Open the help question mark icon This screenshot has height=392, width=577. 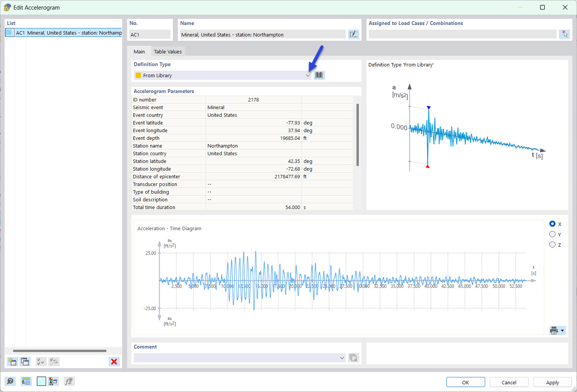point(10,381)
